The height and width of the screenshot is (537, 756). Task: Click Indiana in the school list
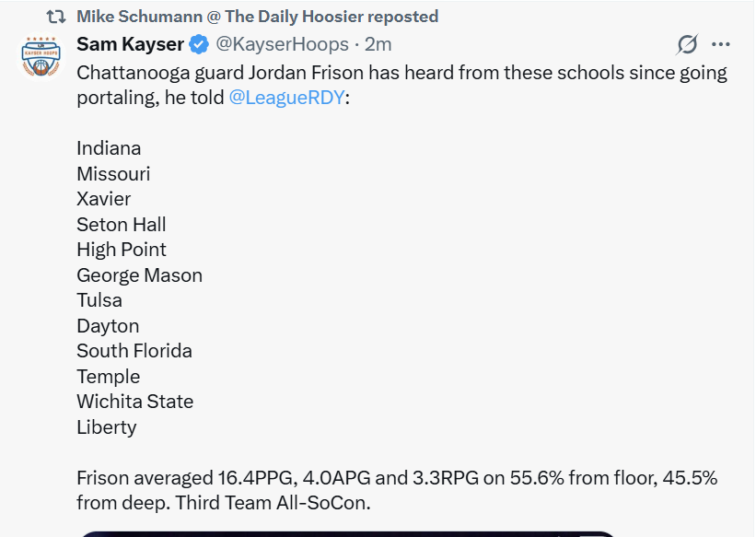(109, 148)
